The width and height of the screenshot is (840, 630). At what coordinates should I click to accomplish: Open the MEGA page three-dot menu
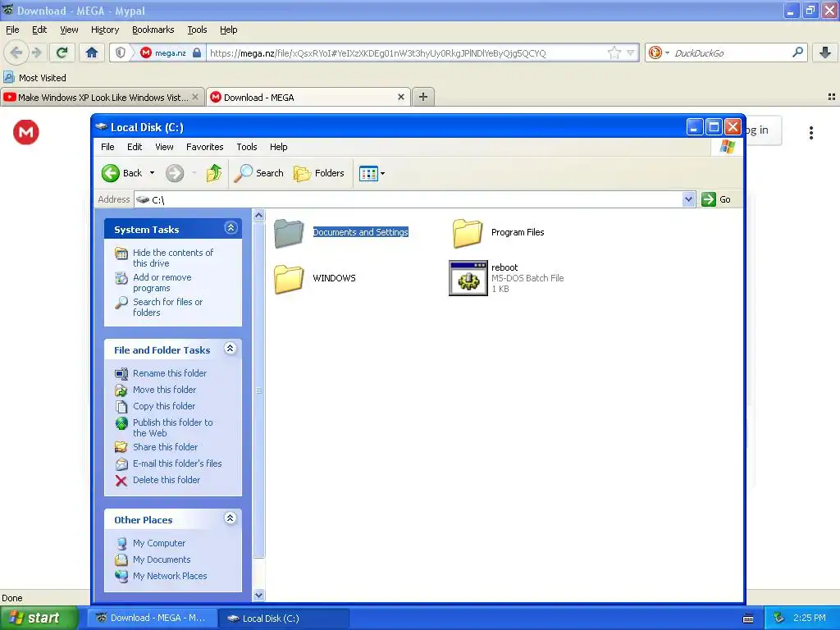811,133
